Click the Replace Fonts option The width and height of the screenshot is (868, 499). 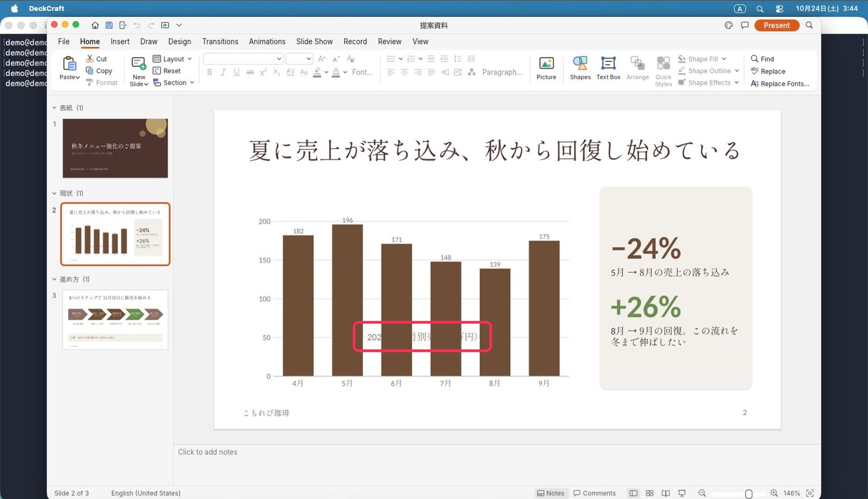click(x=780, y=84)
